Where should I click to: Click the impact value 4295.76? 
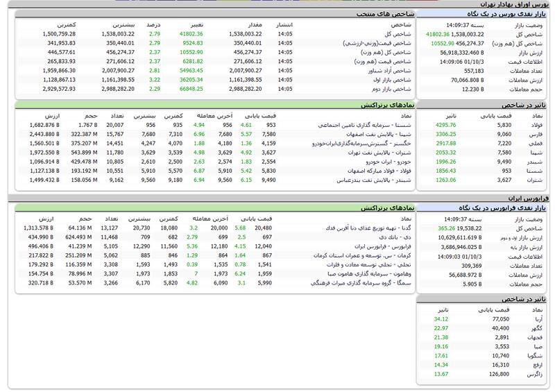coord(445,125)
